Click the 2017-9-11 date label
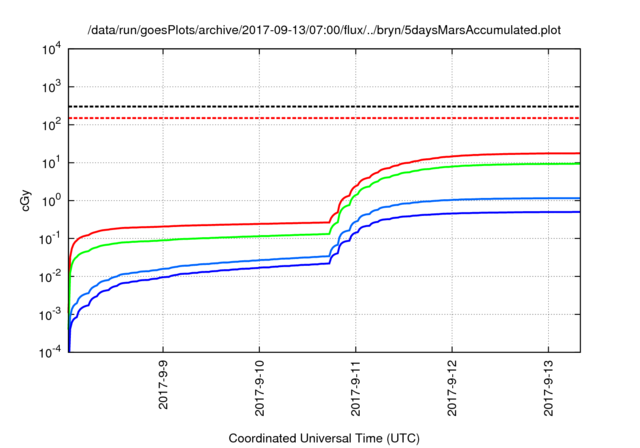Image resolution: width=640 pixels, height=448 pixels. (356, 388)
